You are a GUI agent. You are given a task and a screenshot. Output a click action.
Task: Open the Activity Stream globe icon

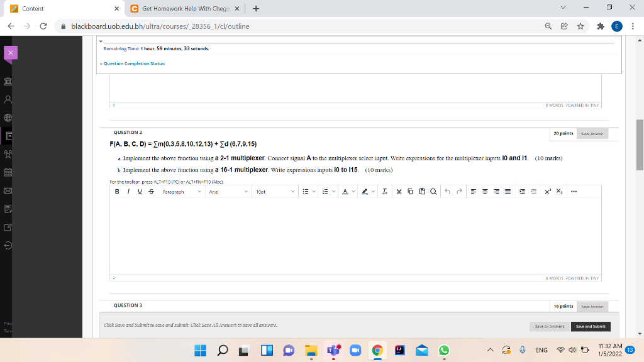(x=8, y=118)
